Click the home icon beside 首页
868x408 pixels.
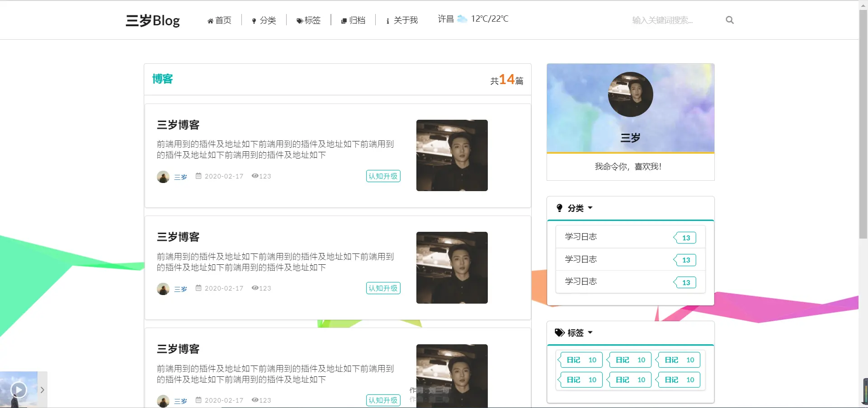(210, 21)
